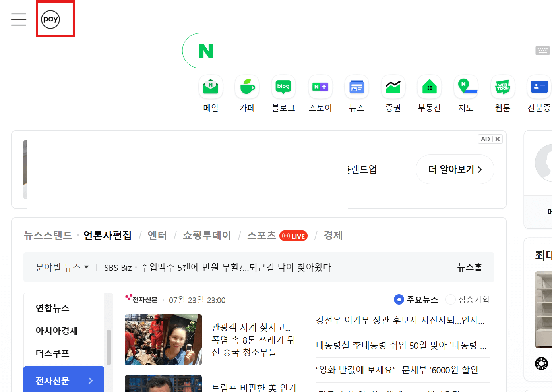Open the 카페 cafe shortcut

[x=247, y=94]
